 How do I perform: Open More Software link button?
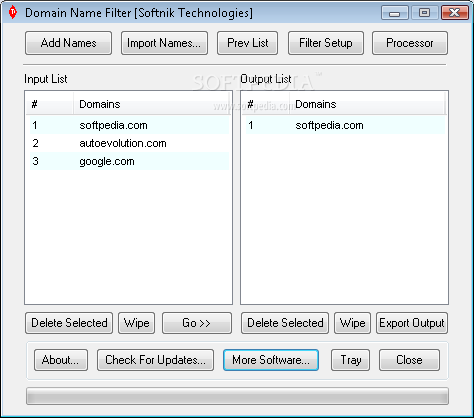click(271, 360)
